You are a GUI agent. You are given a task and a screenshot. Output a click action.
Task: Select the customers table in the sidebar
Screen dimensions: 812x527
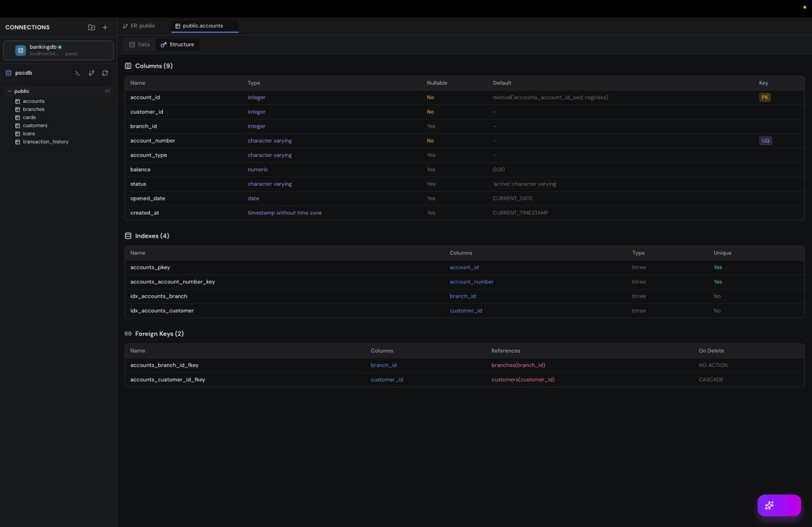point(35,125)
